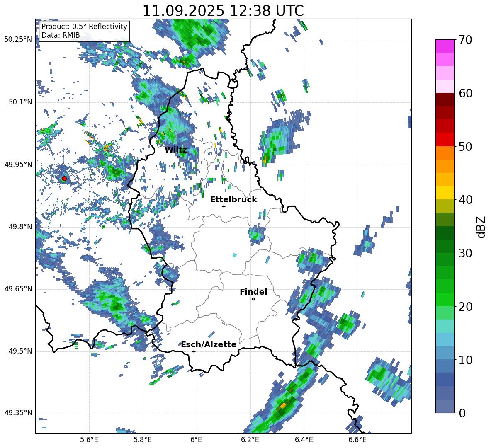Click the 30 colorbar tick label
The width and height of the screenshot is (491, 448).
pyautogui.click(x=465, y=253)
